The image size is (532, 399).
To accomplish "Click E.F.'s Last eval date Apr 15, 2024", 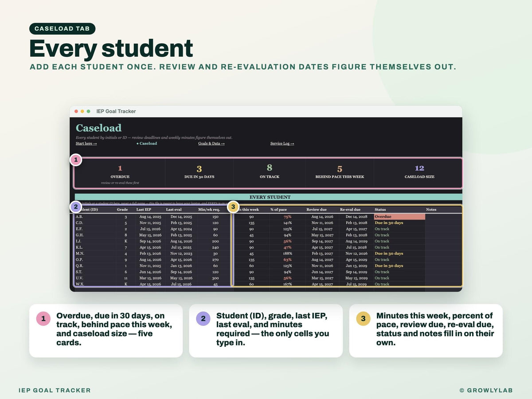I will pyautogui.click(x=180, y=229).
